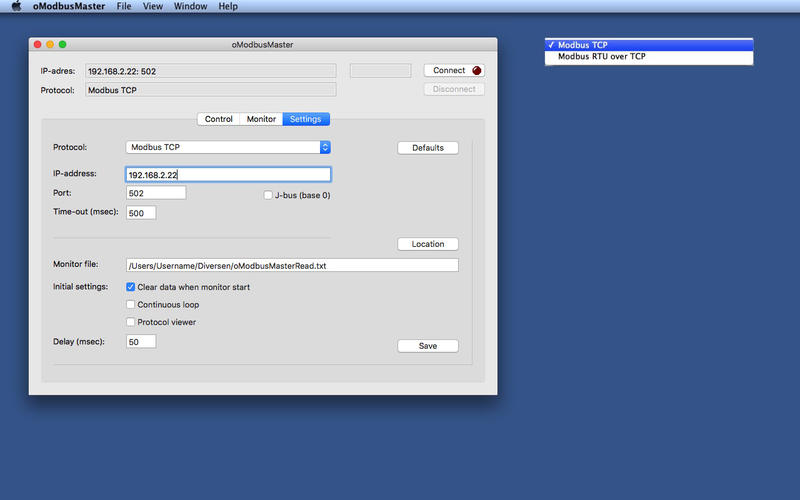The image size is (800, 500).
Task: Open the Apple menu
Action: [16, 6]
